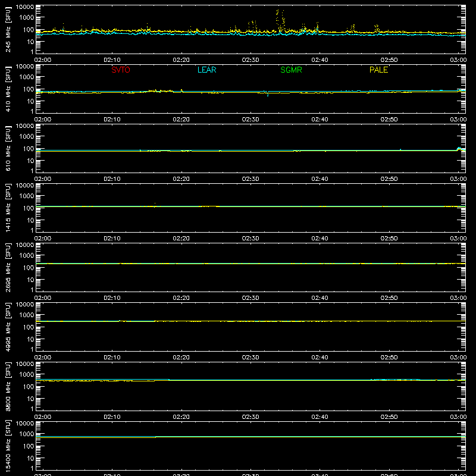The width and height of the screenshot is (476, 476).
Task: Click the 02:40 label below the 410 MHz plot
Action: (x=320, y=120)
